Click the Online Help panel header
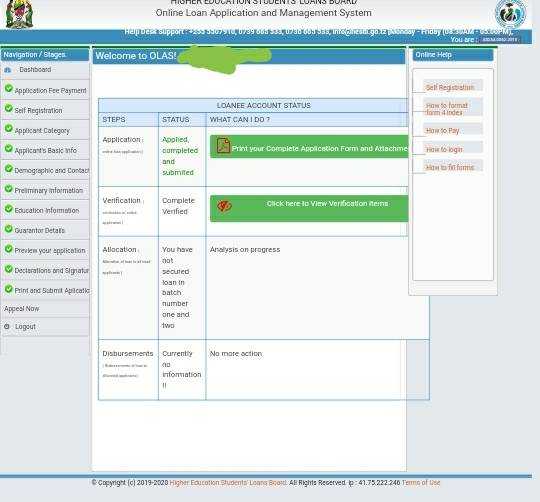 pyautogui.click(x=453, y=55)
